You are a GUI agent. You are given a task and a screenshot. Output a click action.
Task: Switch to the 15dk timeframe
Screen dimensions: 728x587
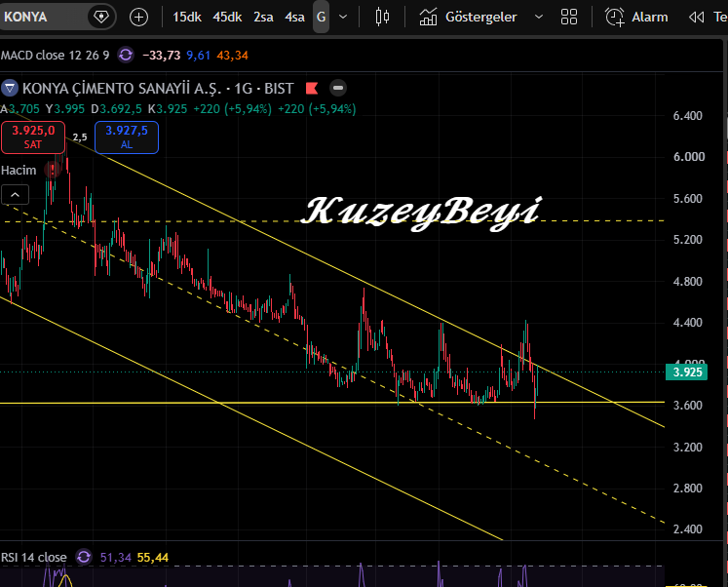click(187, 18)
